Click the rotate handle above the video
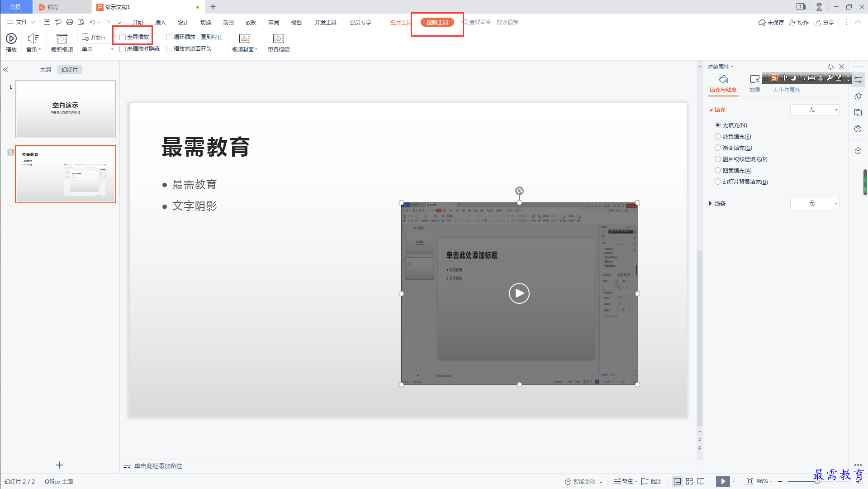This screenshot has height=489, width=868. coord(519,191)
